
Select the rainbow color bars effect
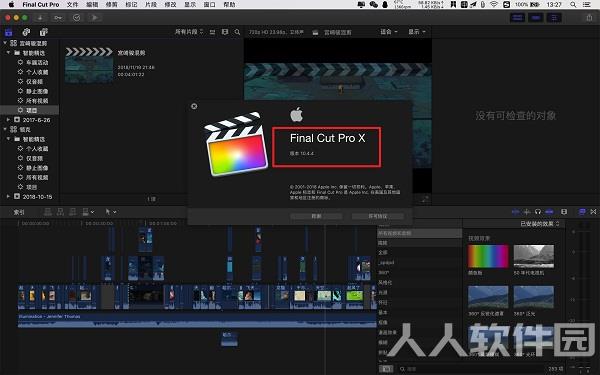(x=488, y=256)
